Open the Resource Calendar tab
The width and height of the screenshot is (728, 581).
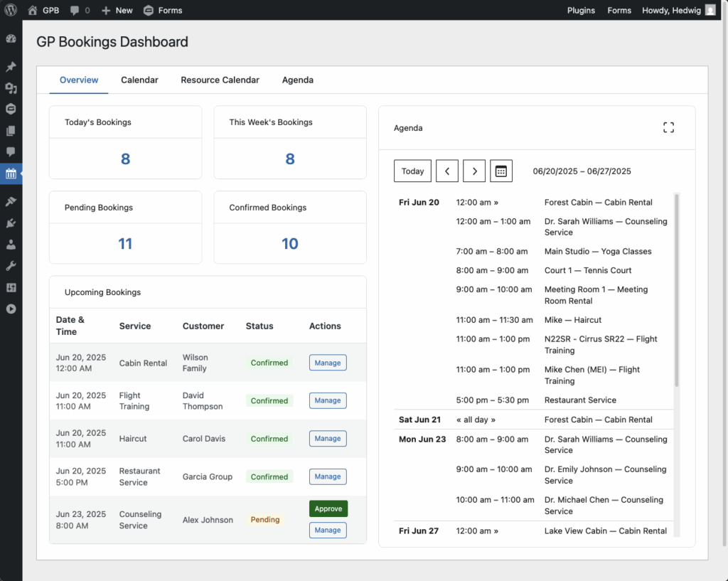(x=220, y=80)
